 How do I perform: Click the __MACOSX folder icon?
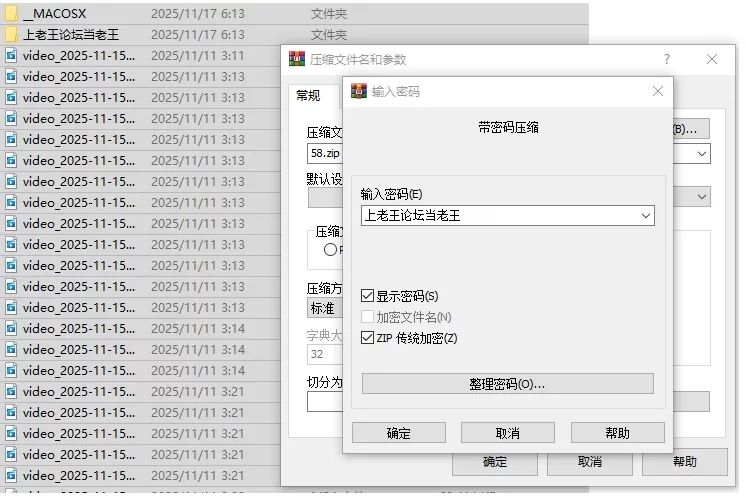pyautogui.click(x=11, y=14)
